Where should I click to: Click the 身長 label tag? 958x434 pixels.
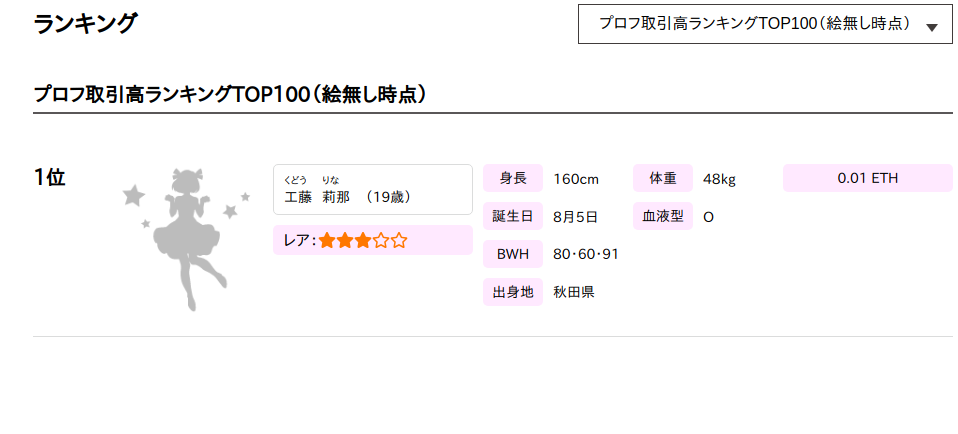pos(513,178)
